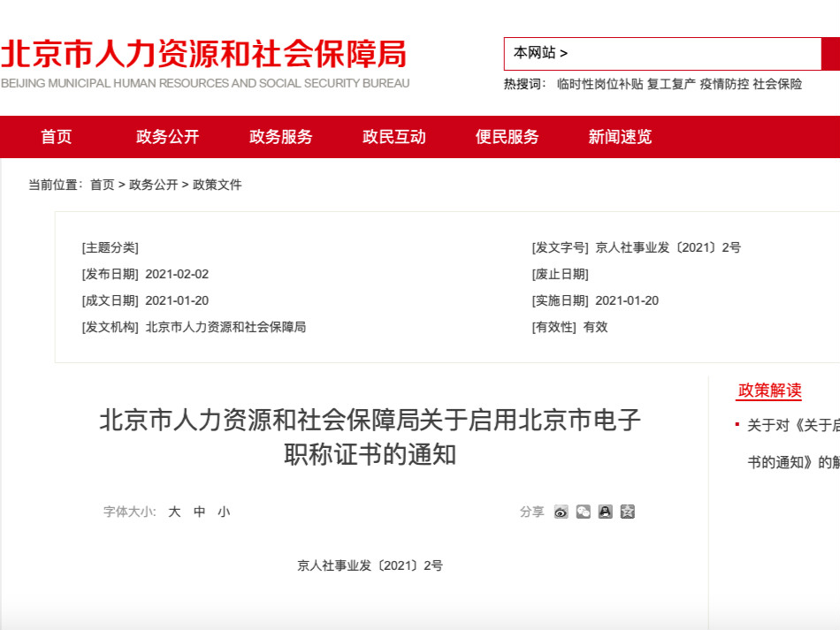Open the 首页 navigation tab
Image resolution: width=840 pixels, height=630 pixels.
pos(57,137)
